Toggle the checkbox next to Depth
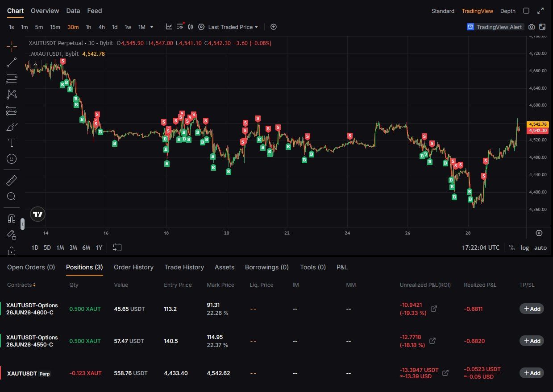553x392 pixels. coord(526,11)
